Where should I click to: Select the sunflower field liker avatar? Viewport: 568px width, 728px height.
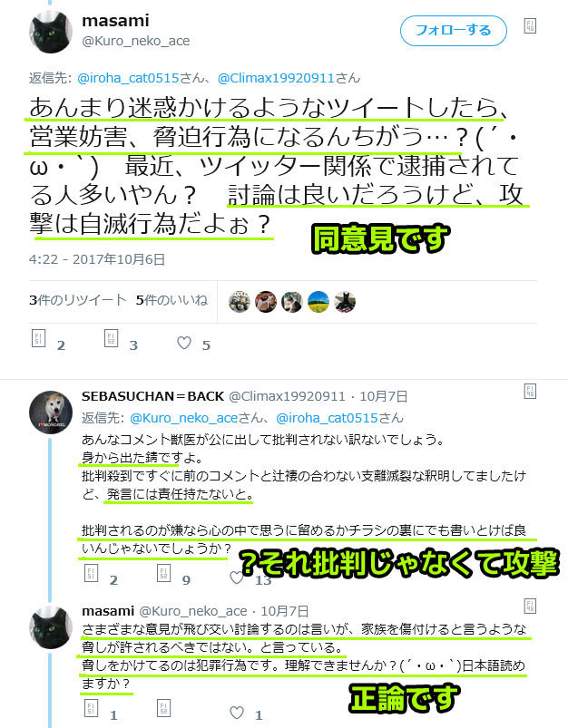[318, 302]
